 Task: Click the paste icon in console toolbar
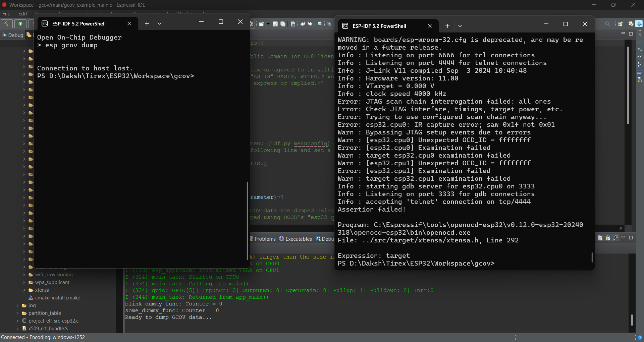click(x=608, y=238)
